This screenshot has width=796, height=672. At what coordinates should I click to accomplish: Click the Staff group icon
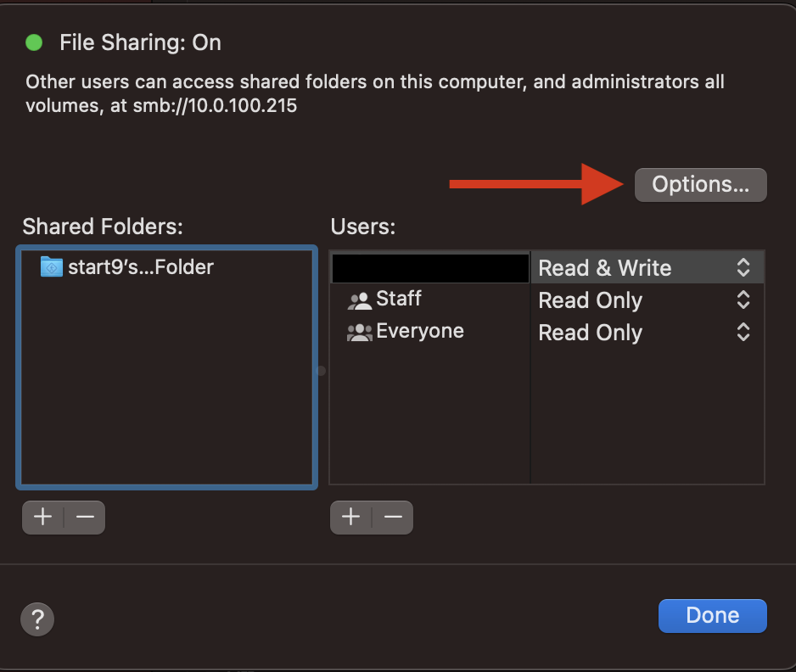point(360,300)
